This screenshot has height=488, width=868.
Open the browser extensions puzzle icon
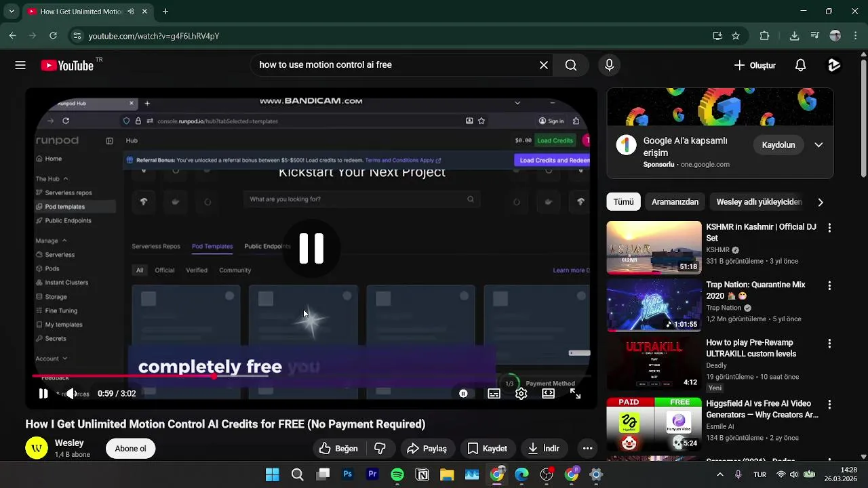click(764, 36)
